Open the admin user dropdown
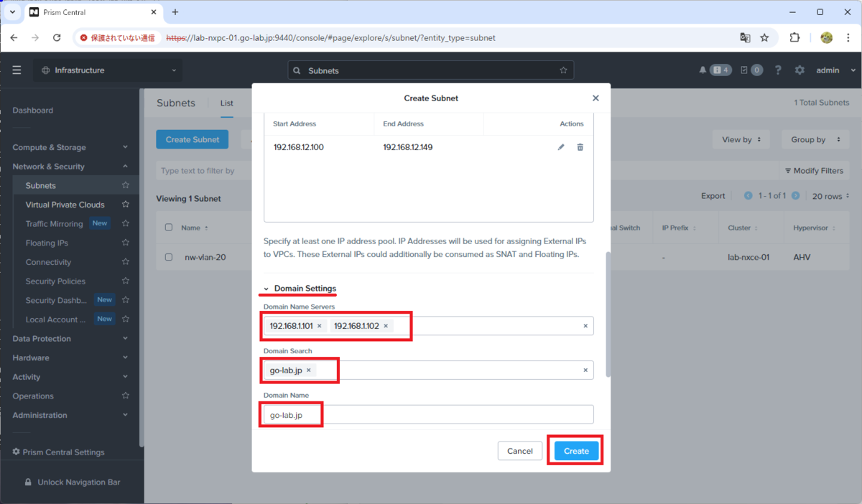 [837, 70]
